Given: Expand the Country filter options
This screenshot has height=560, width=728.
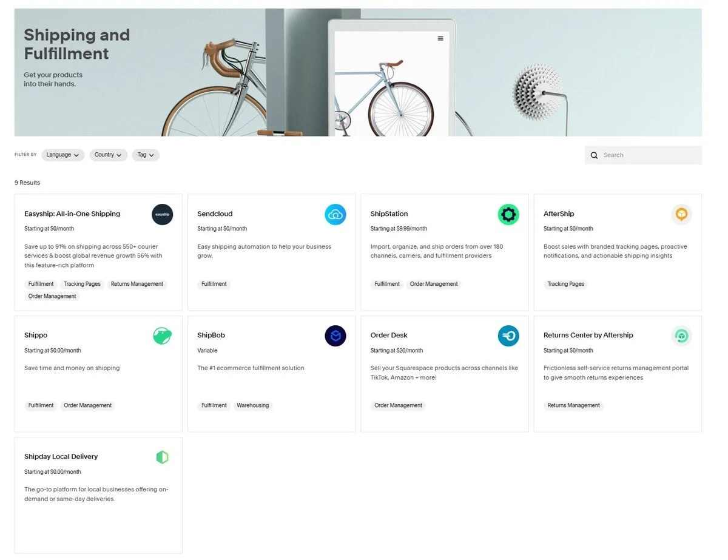Looking at the screenshot, I should (x=108, y=155).
